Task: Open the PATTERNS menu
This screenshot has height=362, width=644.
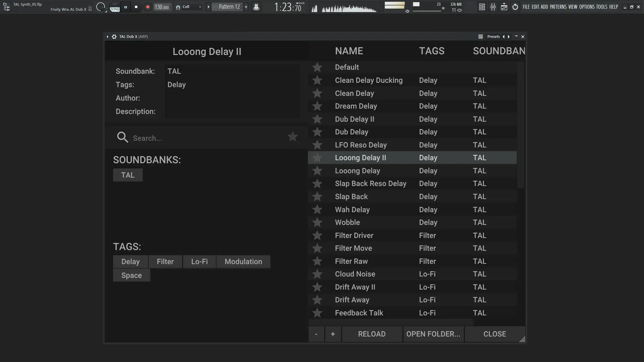Action: pyautogui.click(x=558, y=7)
